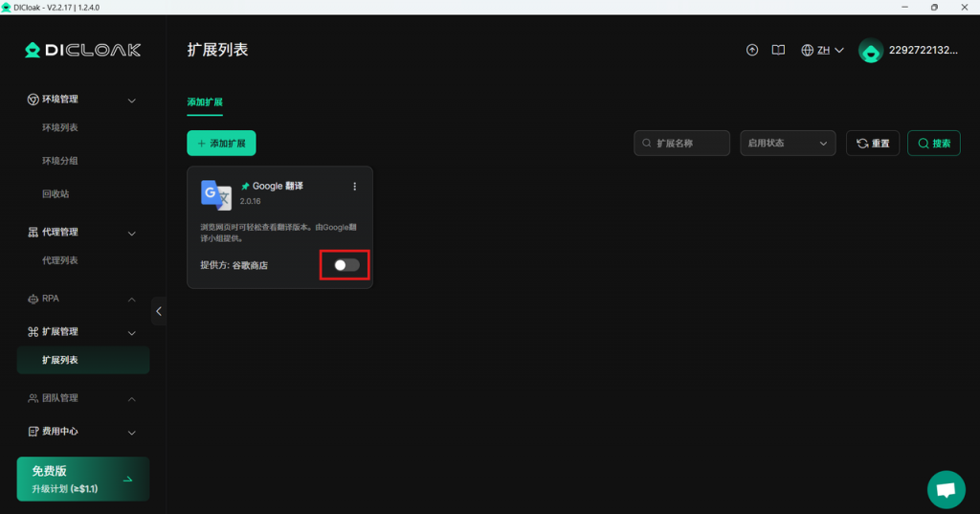Screen dimensions: 980x514
Task: Select the 添加扩展 tab
Action: click(205, 101)
